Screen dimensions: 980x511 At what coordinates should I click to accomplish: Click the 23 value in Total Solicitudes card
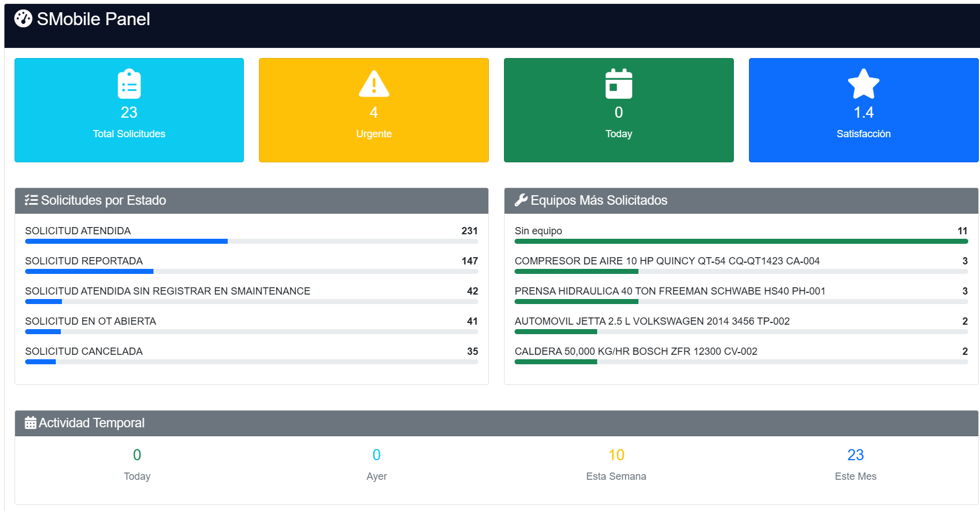(129, 113)
